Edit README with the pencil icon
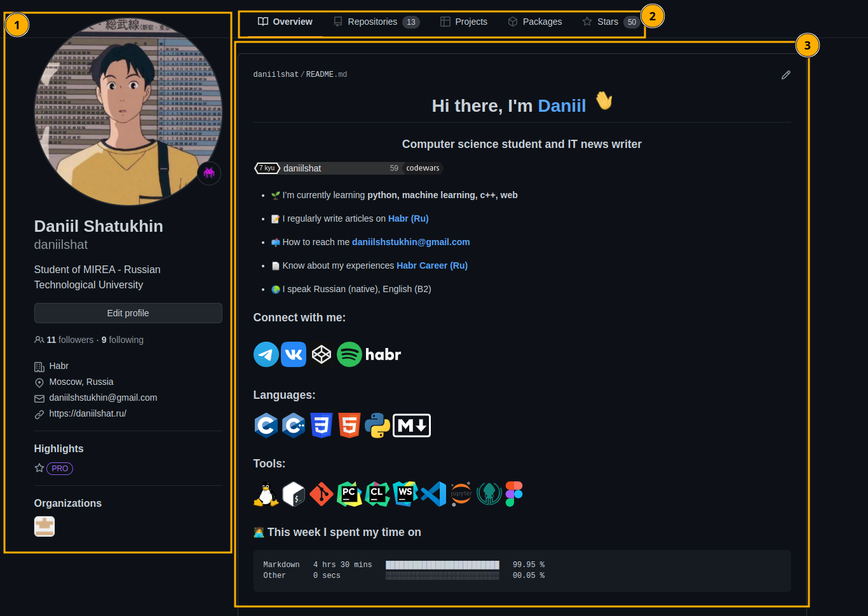The width and height of the screenshot is (868, 616). coord(786,75)
